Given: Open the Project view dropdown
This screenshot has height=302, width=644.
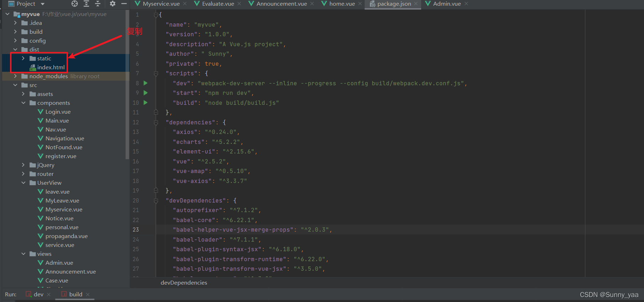Looking at the screenshot, I should pyautogui.click(x=43, y=4).
